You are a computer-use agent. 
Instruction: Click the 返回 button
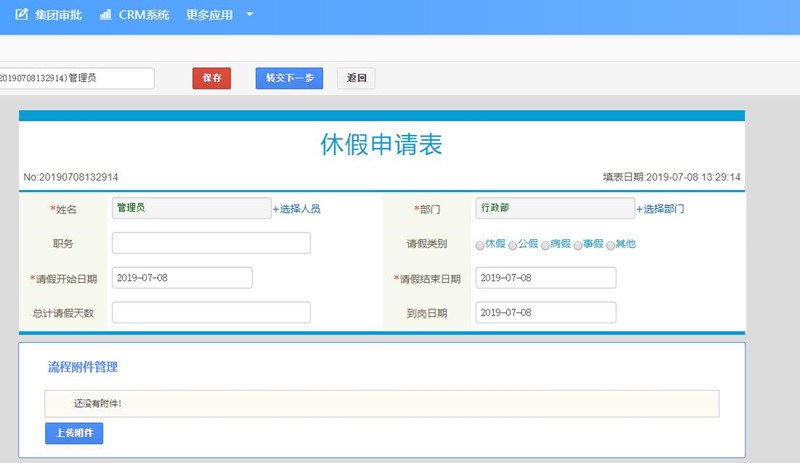[x=356, y=78]
